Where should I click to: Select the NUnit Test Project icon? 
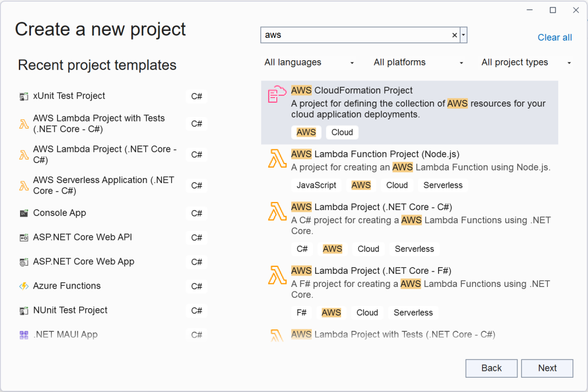tap(24, 311)
